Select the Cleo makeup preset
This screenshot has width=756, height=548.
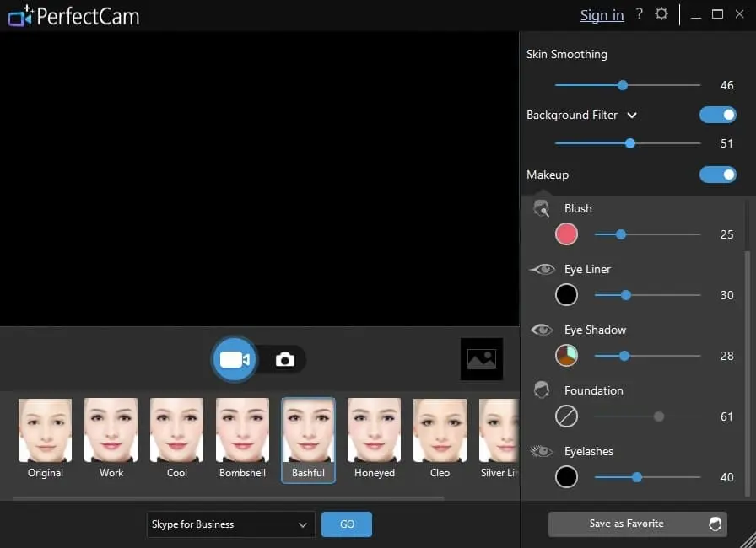point(440,439)
